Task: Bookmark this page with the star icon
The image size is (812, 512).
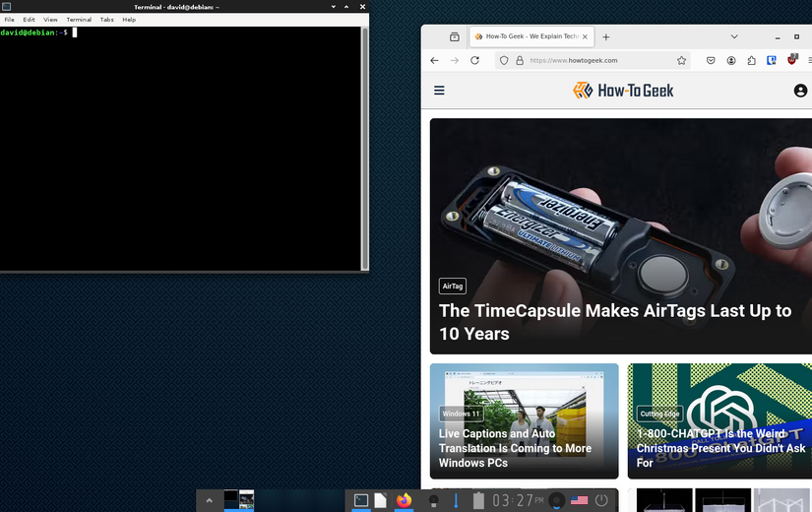Action: [681, 60]
